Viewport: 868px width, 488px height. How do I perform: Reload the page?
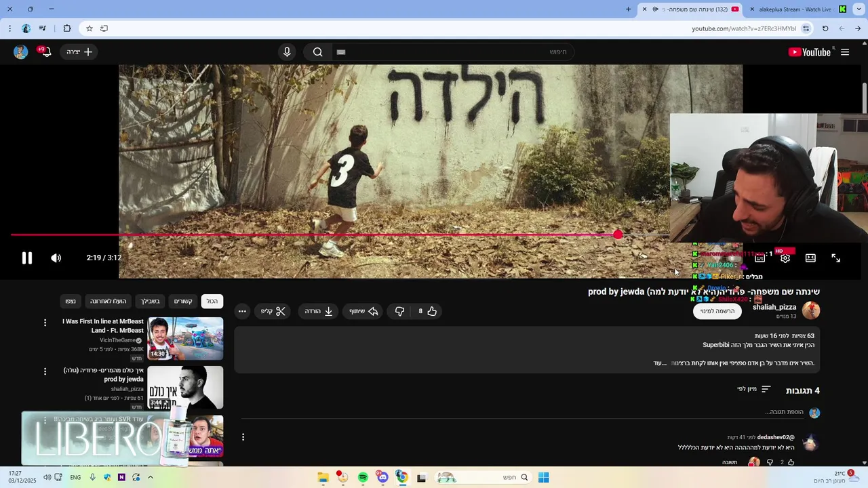pyautogui.click(x=825, y=28)
